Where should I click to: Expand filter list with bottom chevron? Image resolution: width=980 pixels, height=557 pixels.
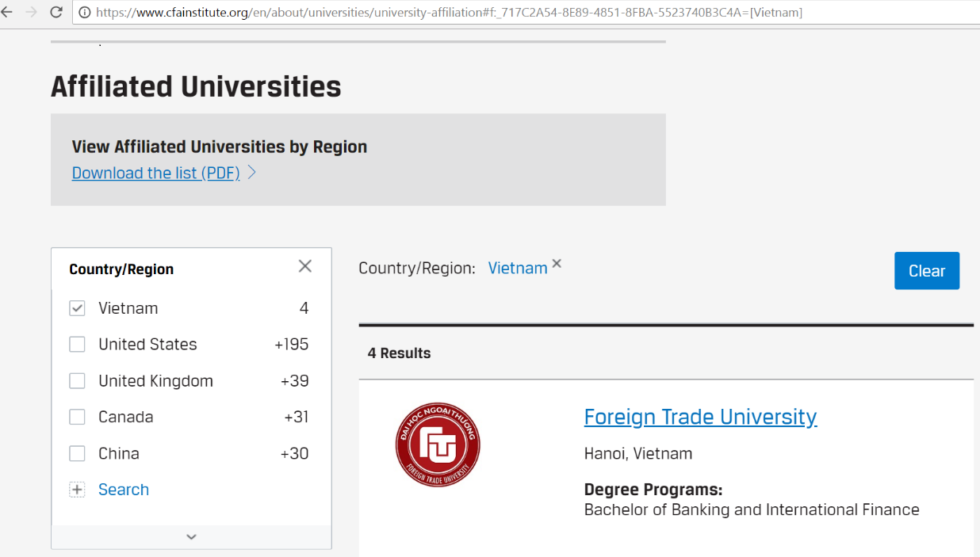pyautogui.click(x=191, y=536)
